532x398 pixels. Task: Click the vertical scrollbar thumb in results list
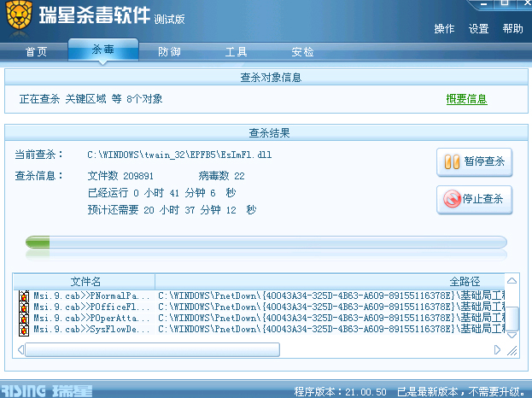pos(512,319)
